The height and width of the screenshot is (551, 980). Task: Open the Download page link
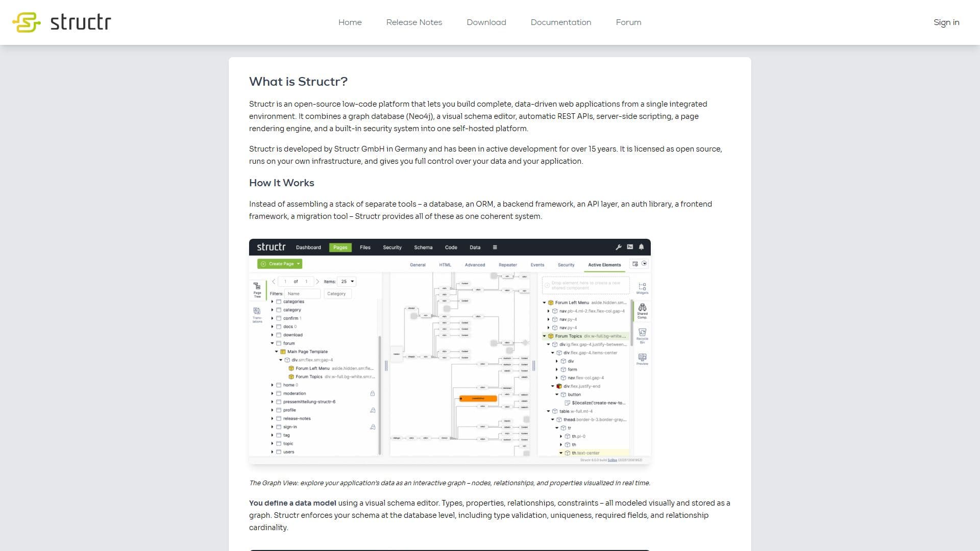click(486, 22)
